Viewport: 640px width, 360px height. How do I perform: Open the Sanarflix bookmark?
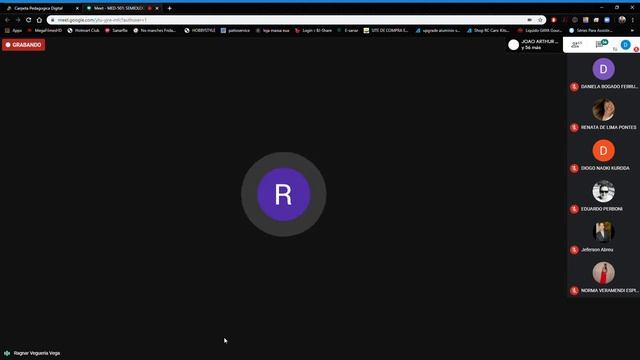click(116, 30)
